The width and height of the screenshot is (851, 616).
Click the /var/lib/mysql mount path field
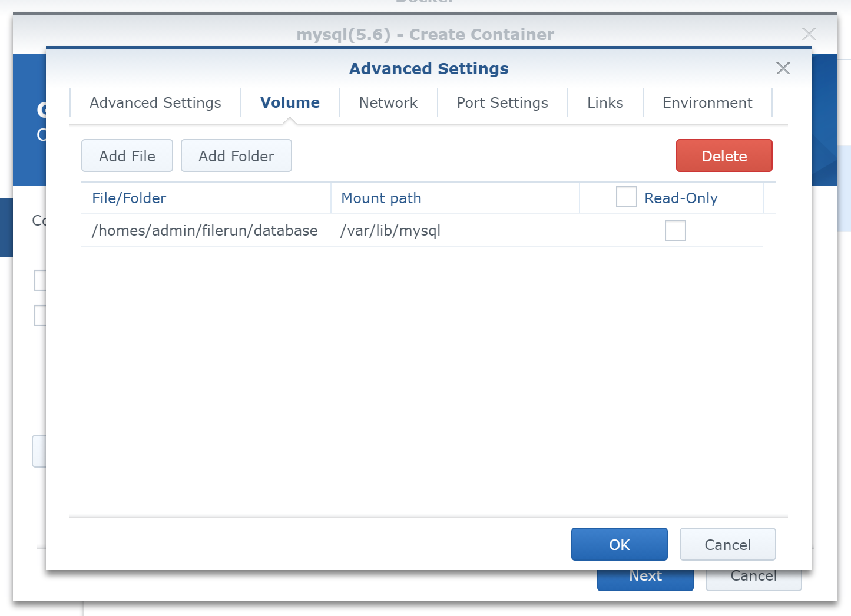click(x=390, y=231)
